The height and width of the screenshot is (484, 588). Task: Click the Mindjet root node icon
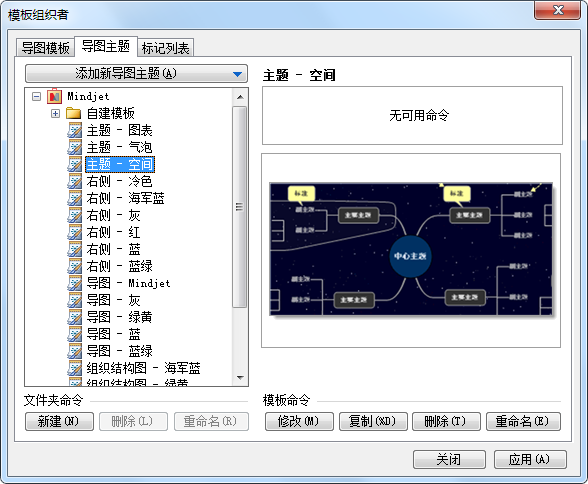pyautogui.click(x=54, y=96)
